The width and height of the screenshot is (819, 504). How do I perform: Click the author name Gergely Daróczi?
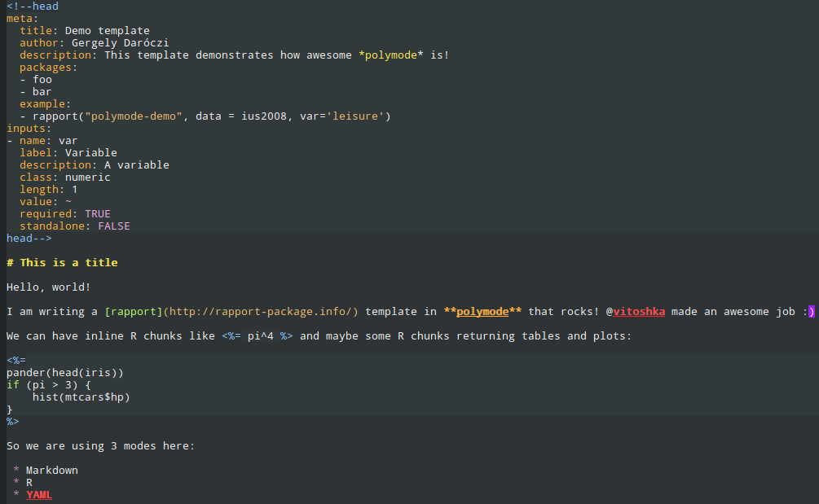(x=120, y=43)
